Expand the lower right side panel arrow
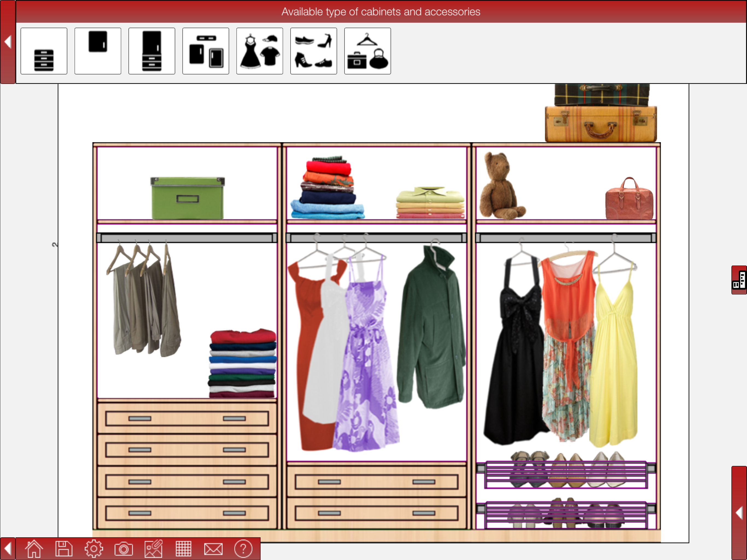The image size is (747, 560). 739,513
